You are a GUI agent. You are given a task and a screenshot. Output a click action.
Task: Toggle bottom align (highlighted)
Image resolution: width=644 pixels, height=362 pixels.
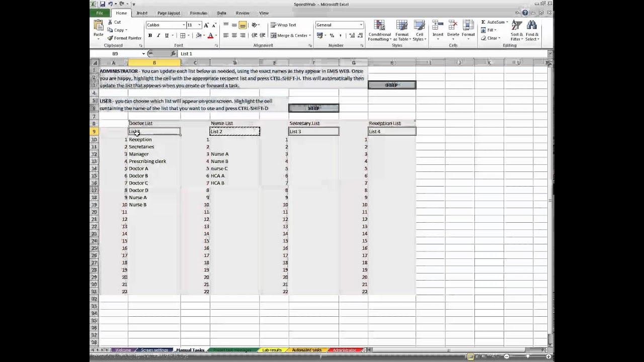(243, 25)
